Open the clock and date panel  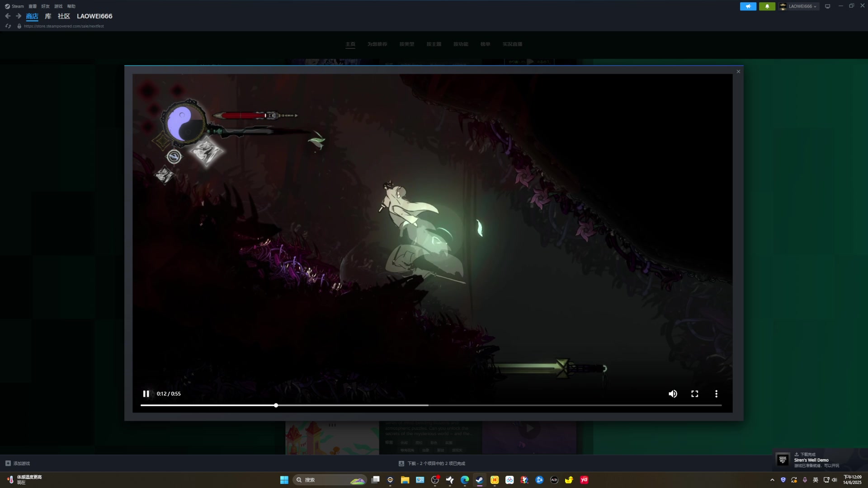pos(852,480)
